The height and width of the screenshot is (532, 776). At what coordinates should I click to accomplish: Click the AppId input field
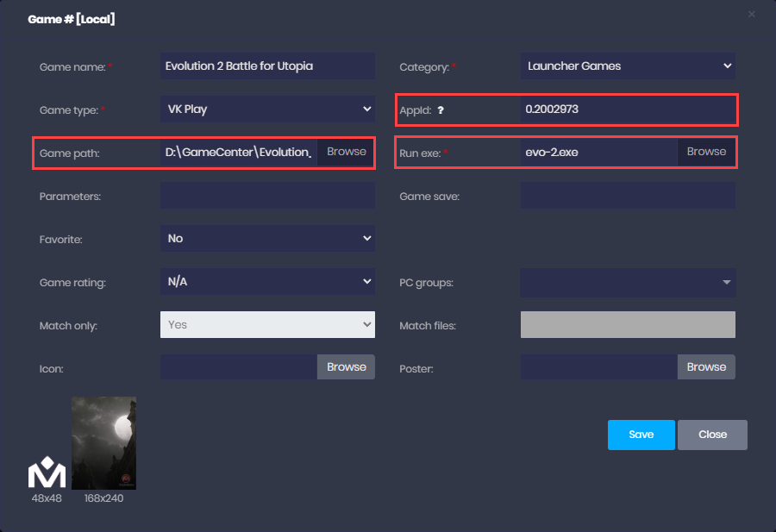pos(627,110)
